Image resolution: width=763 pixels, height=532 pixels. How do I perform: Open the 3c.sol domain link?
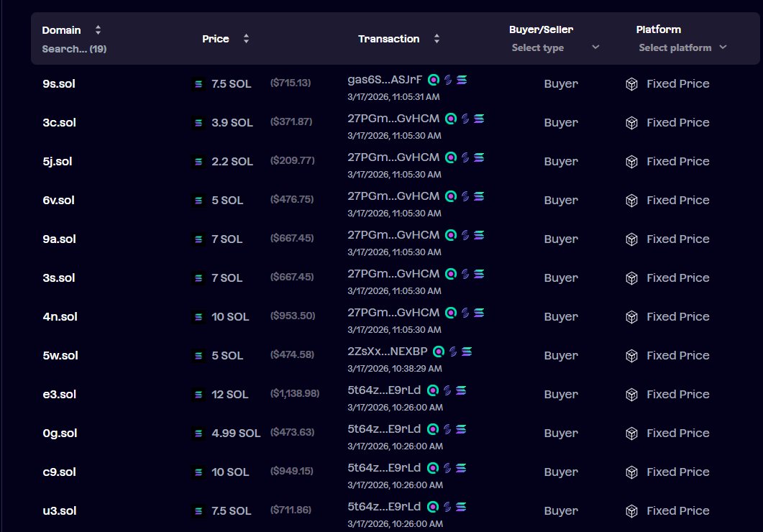60,122
